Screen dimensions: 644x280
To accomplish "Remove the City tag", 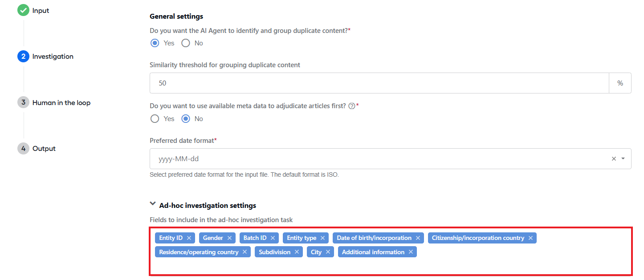I will 328,252.
